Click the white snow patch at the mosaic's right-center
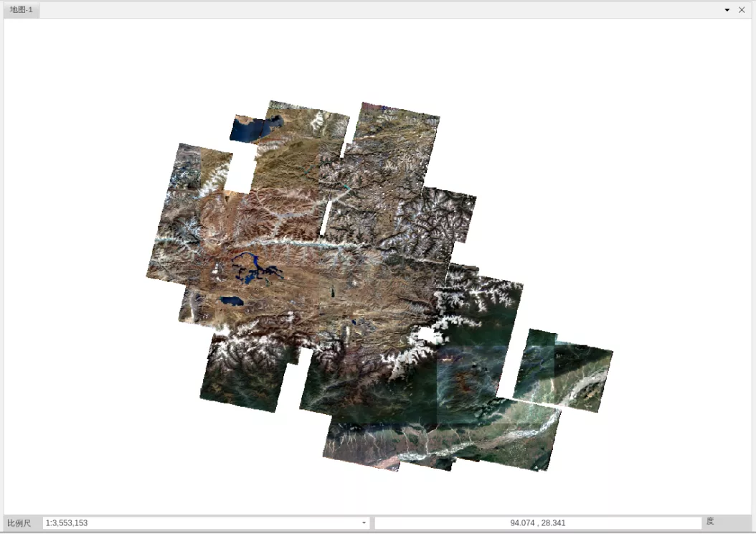Screen dimensions: 756x534 click(x=429, y=336)
